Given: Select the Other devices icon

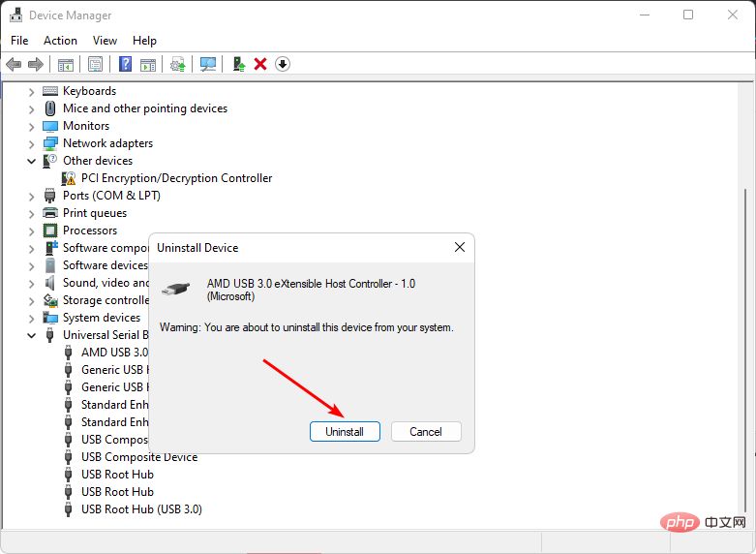Looking at the screenshot, I should click(49, 161).
